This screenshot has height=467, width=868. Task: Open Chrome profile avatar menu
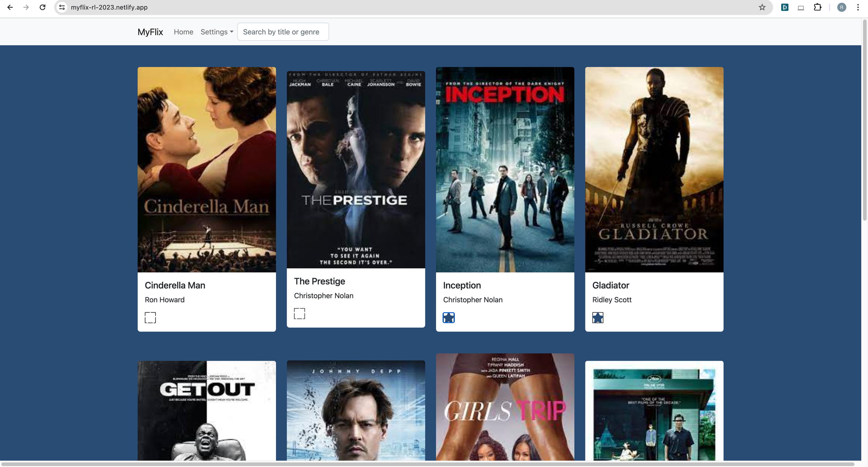tap(841, 7)
